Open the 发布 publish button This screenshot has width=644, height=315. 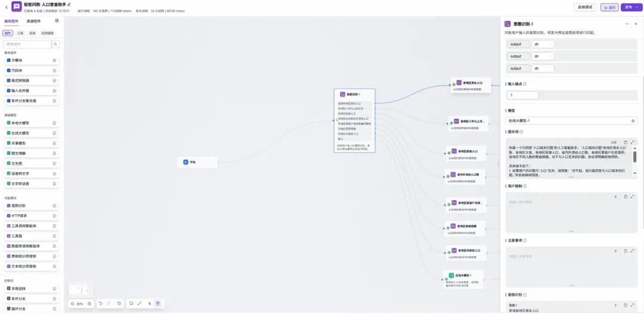coord(631,7)
